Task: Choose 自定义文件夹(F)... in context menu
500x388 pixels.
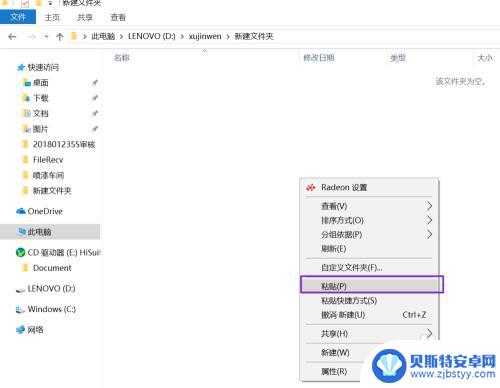Action: click(369, 267)
